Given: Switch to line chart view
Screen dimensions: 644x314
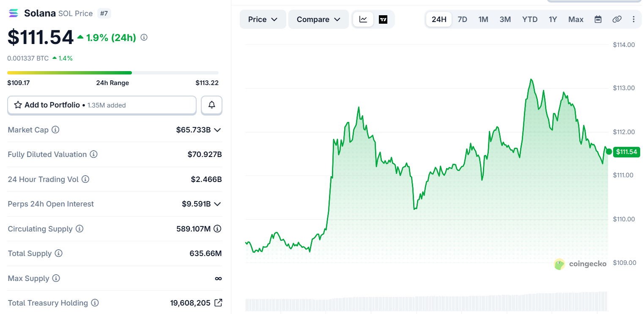Looking at the screenshot, I should point(363,19).
